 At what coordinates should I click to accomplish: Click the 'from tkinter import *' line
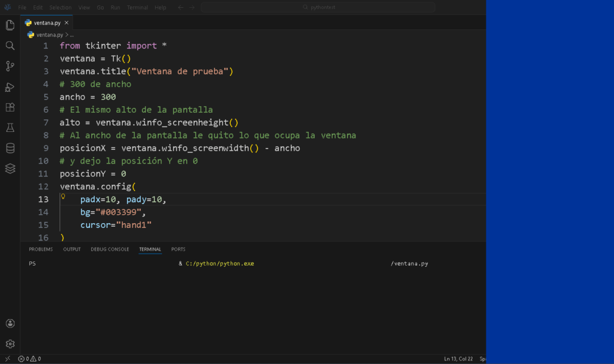click(113, 46)
